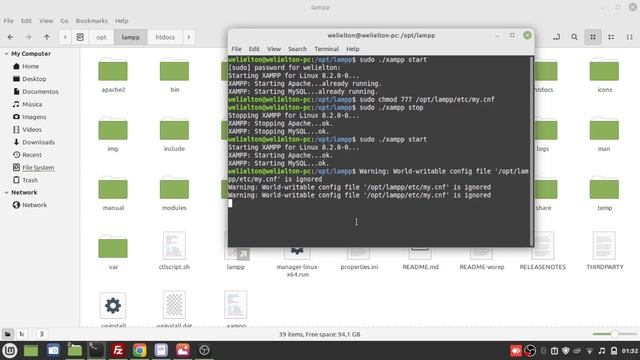The image size is (640, 360).
Task: Open the var folder
Action: [113, 252]
